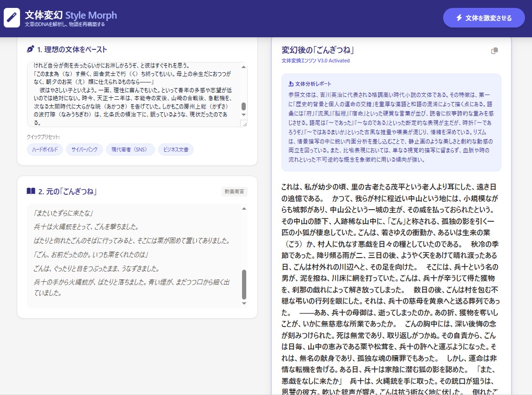532x395 pixels.
Task: Click the scroll-up arrow in the original text panel
Action: point(244,209)
